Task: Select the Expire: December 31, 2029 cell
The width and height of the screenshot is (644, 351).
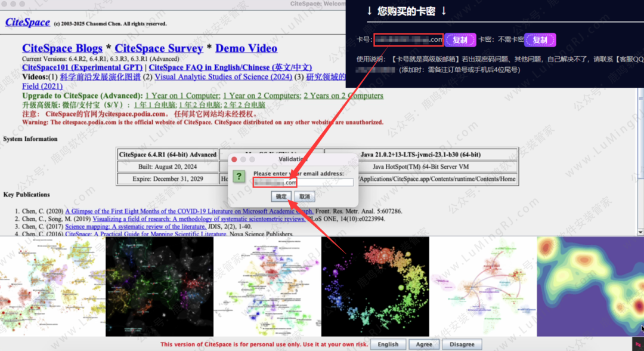Action: point(168,179)
